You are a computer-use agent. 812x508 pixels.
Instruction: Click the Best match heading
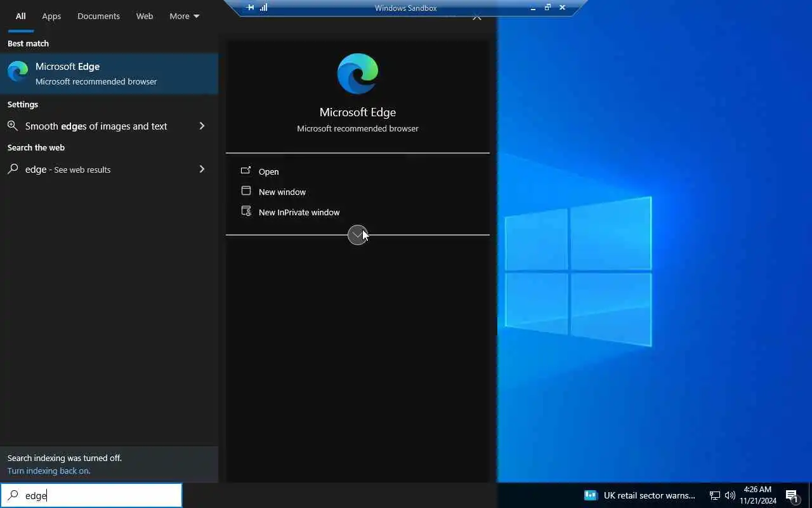pyautogui.click(x=28, y=43)
